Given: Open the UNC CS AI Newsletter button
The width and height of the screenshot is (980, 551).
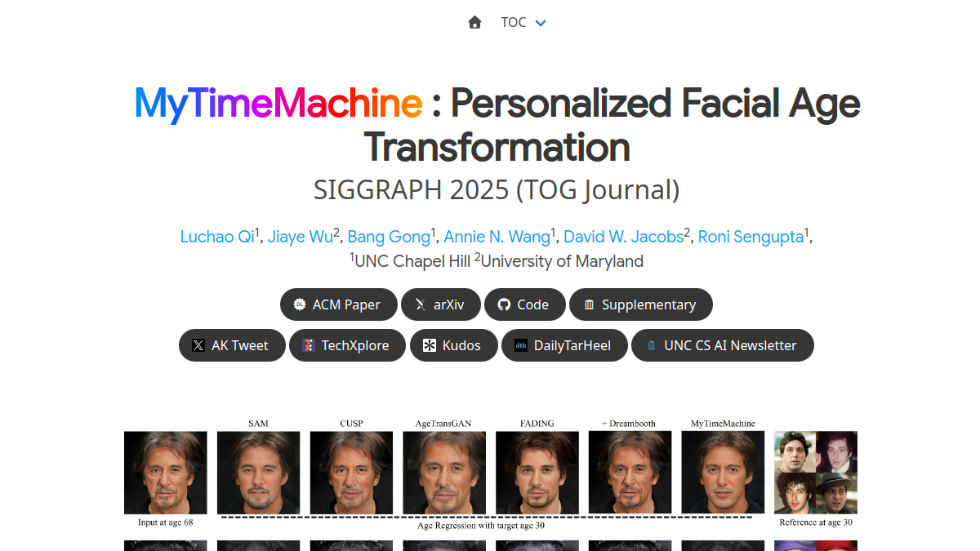Looking at the screenshot, I should click(723, 345).
